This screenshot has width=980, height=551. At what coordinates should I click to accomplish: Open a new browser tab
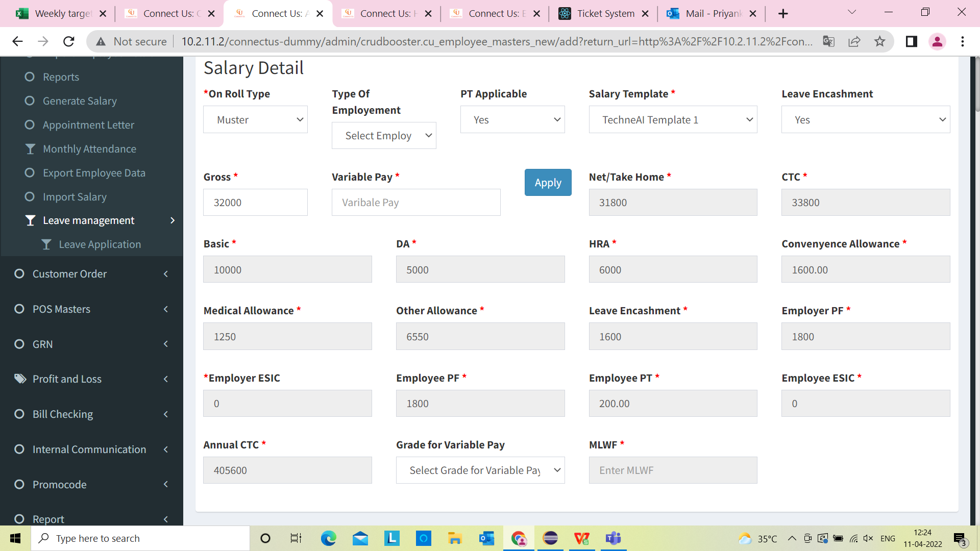tap(783, 14)
